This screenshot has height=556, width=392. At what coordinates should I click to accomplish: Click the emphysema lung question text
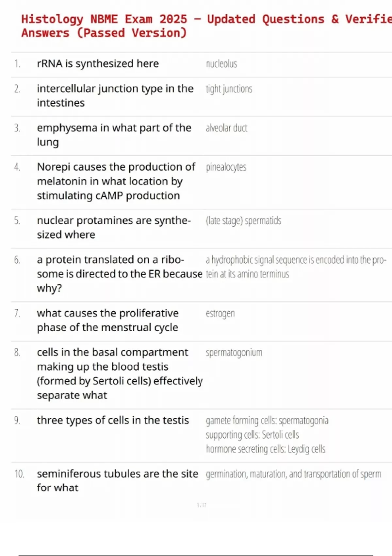(114, 135)
